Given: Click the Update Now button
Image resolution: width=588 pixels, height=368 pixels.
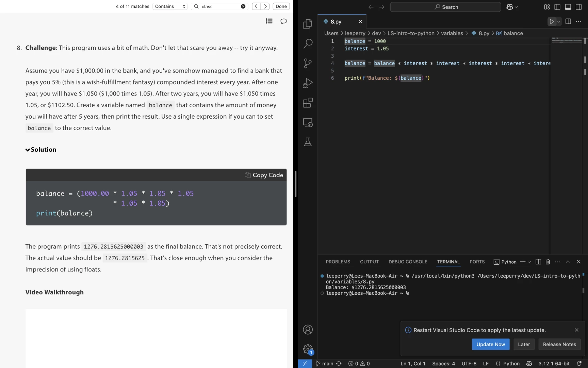Looking at the screenshot, I should coord(490,344).
